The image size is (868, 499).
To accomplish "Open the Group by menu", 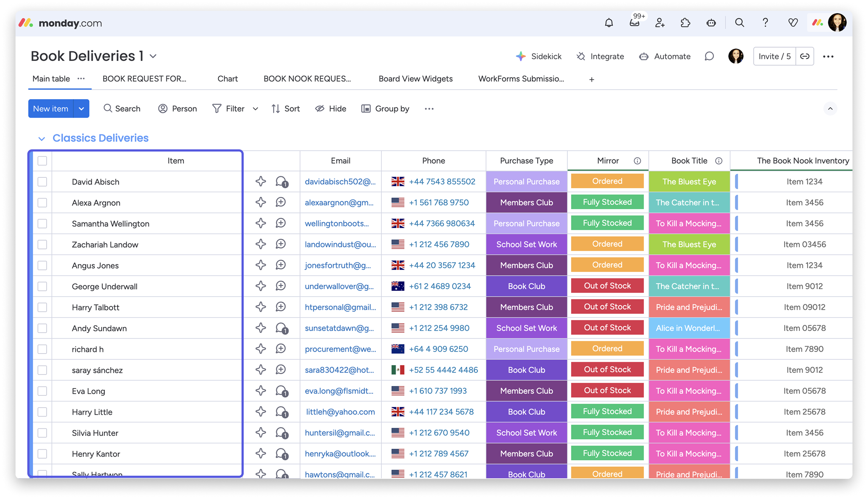I will [x=385, y=109].
